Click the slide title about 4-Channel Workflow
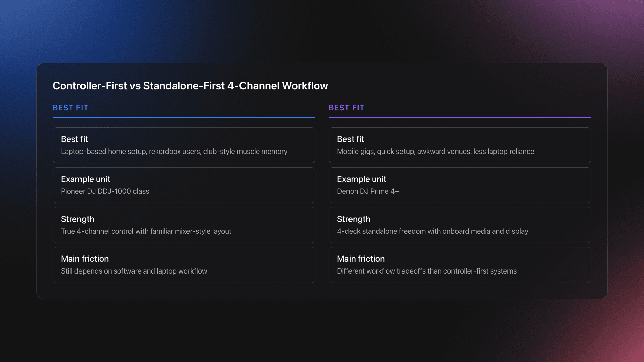Viewport: 644px width, 362px height. click(x=190, y=86)
